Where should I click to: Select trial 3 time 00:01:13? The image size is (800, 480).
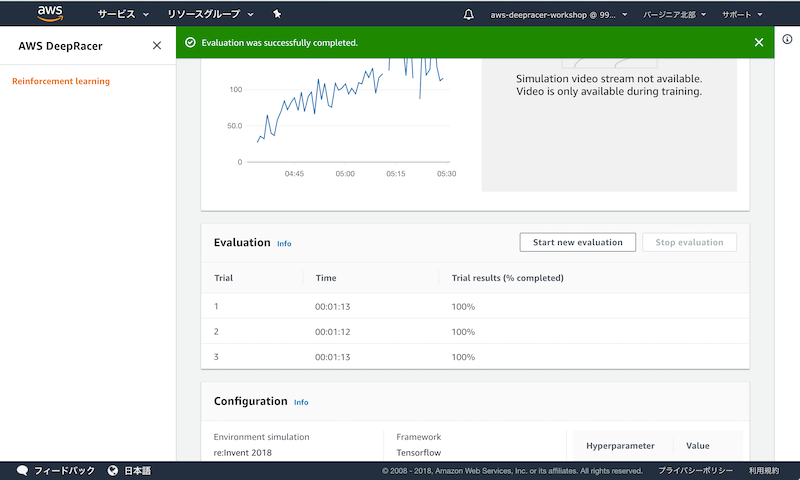(x=333, y=357)
